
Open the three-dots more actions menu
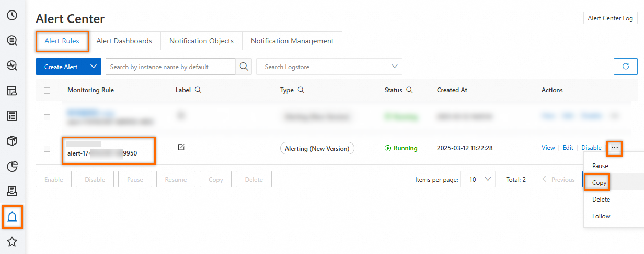[615, 148]
